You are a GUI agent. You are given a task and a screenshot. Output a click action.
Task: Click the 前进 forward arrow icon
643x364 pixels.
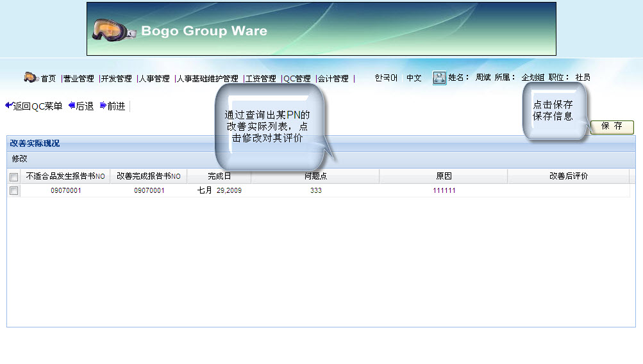pos(103,106)
